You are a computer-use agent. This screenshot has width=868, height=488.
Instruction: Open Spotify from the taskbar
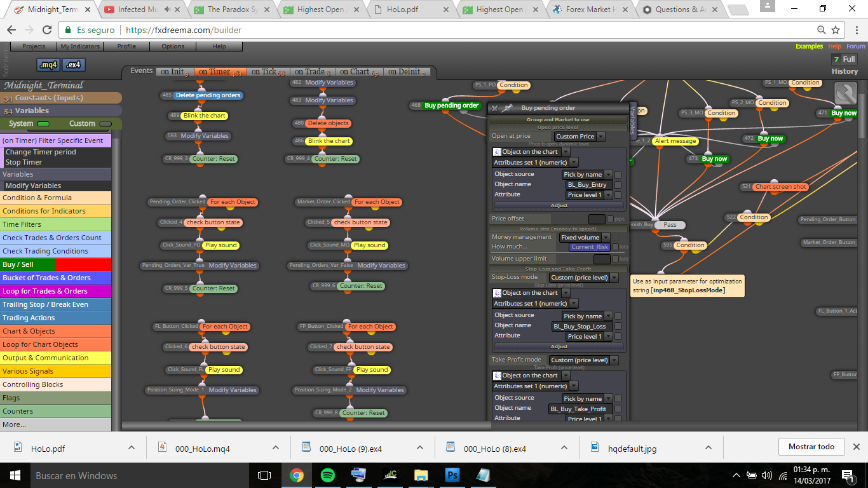pos(328,475)
